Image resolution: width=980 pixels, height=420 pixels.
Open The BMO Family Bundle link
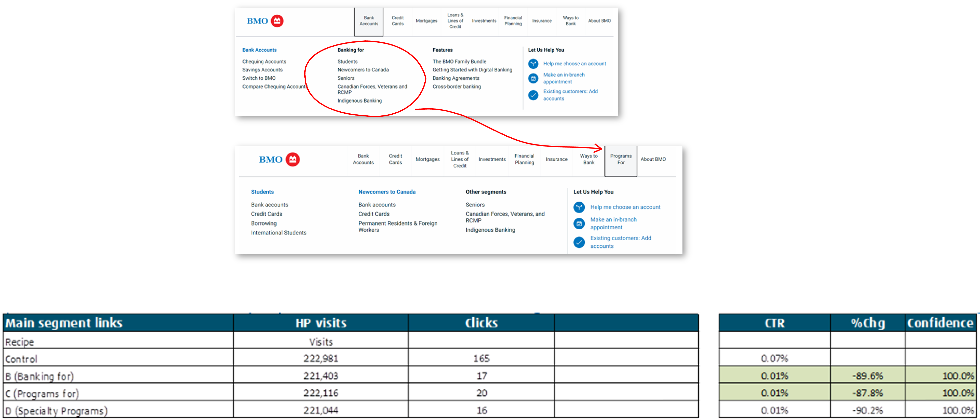[x=459, y=62]
